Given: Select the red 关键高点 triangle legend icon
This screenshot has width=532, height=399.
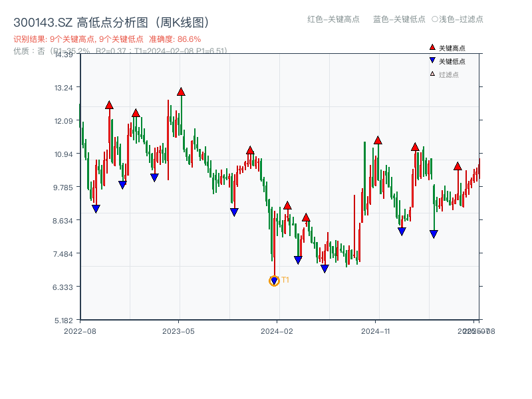Looking at the screenshot, I should [x=431, y=47].
